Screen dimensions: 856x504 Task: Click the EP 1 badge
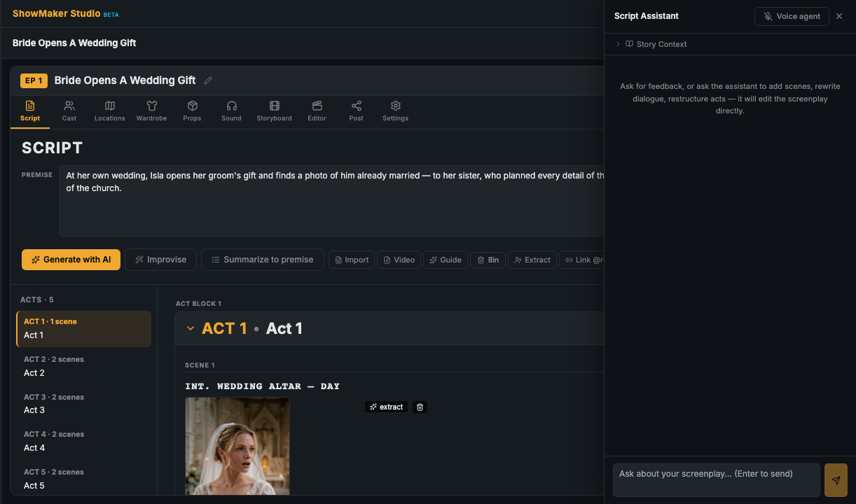click(x=34, y=80)
